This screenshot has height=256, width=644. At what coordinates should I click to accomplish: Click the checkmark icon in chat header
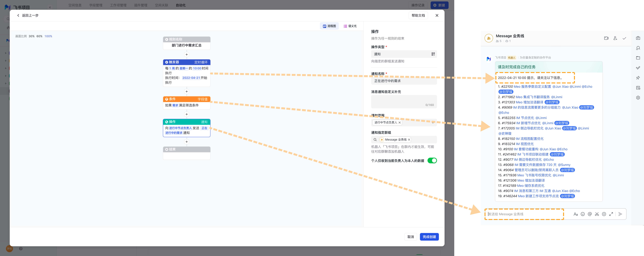point(624,38)
